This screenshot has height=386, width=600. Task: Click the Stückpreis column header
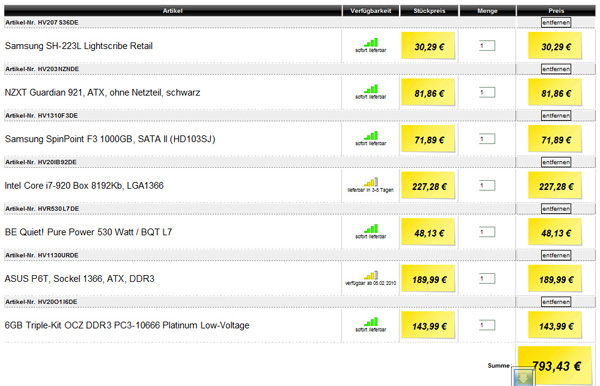click(429, 11)
